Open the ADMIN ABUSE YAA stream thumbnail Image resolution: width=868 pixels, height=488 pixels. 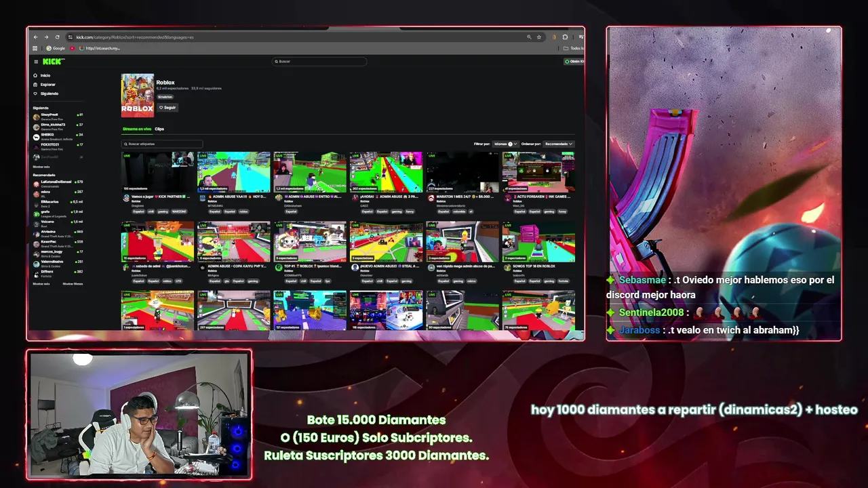[x=234, y=172]
